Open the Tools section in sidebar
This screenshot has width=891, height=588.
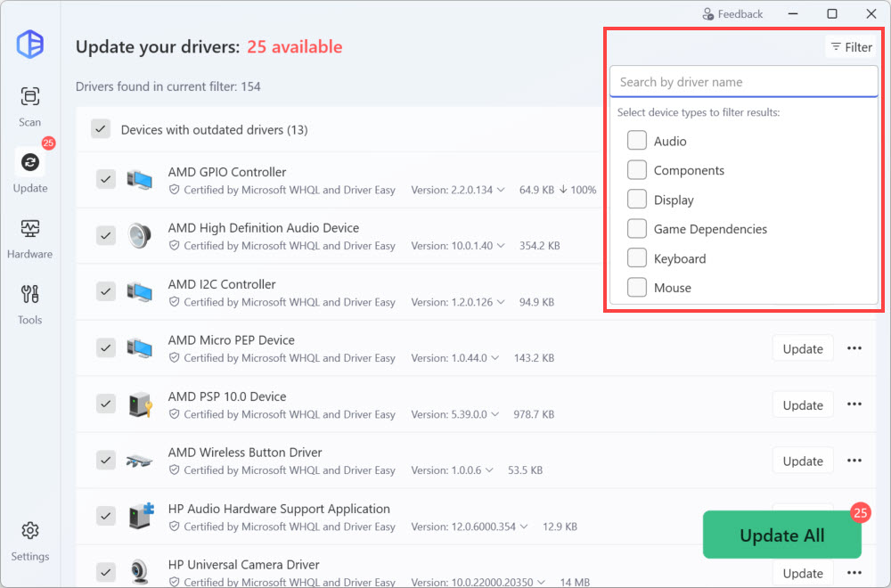(x=29, y=304)
